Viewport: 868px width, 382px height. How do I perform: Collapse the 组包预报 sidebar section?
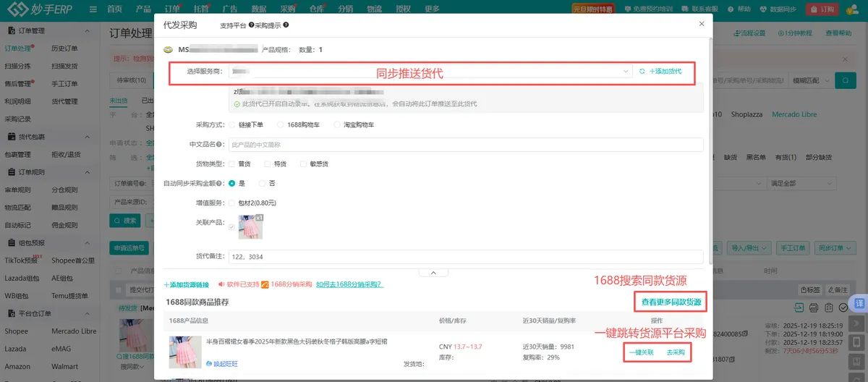click(x=88, y=242)
